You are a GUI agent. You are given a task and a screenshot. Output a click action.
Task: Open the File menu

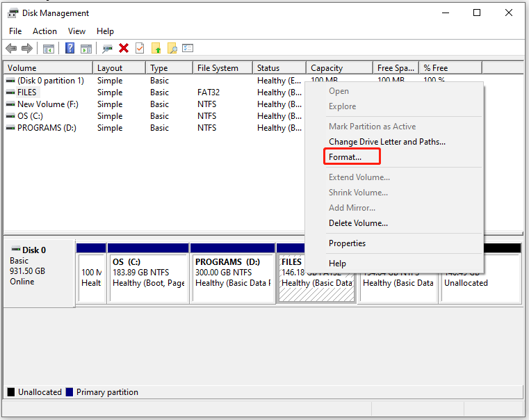click(x=15, y=31)
